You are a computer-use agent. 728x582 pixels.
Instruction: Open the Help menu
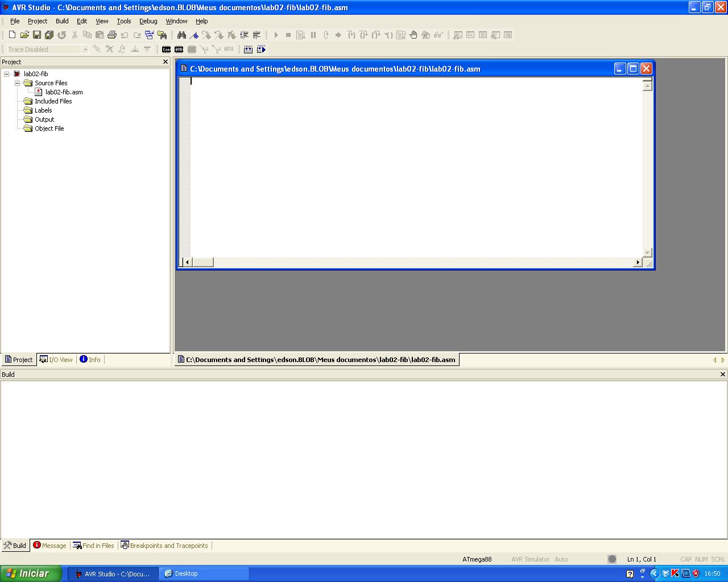[x=202, y=21]
